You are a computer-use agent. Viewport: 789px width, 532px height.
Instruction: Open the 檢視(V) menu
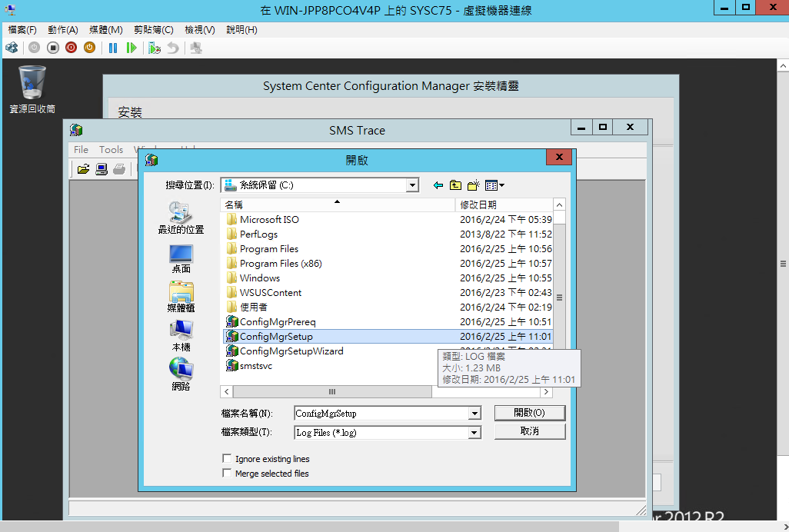pyautogui.click(x=200, y=30)
